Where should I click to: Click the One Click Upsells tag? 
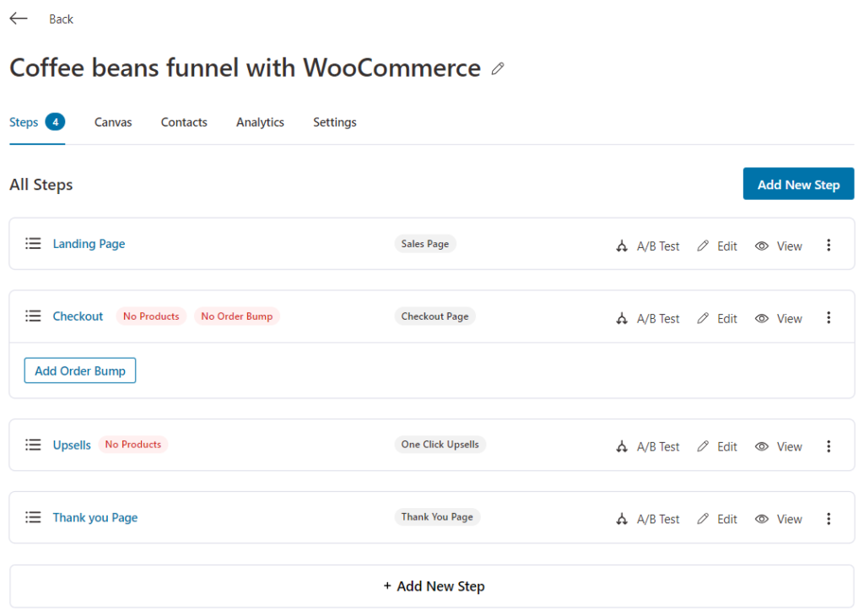click(x=440, y=444)
